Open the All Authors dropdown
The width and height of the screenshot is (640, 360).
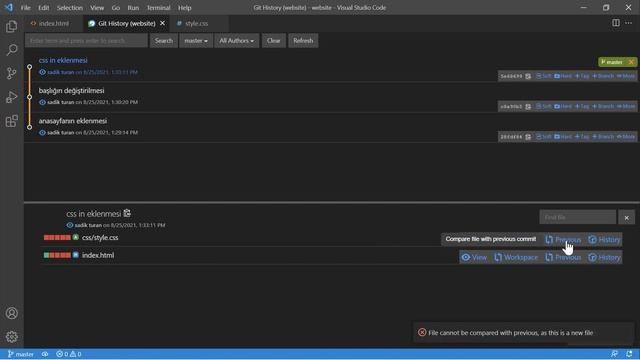(x=236, y=40)
